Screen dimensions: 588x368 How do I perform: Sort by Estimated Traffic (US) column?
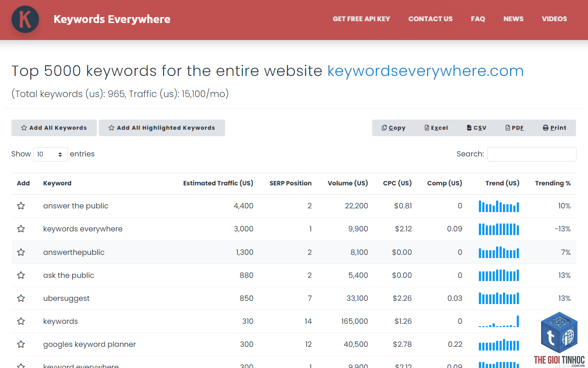tap(218, 183)
